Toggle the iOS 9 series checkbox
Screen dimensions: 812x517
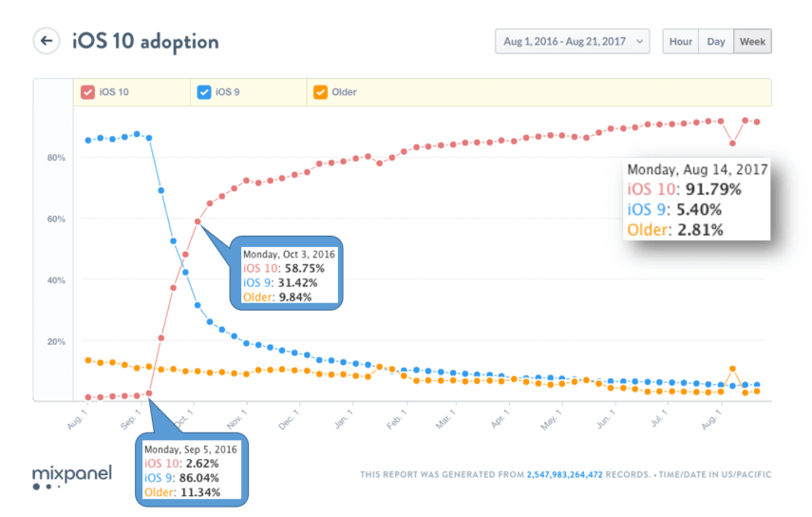(x=204, y=92)
